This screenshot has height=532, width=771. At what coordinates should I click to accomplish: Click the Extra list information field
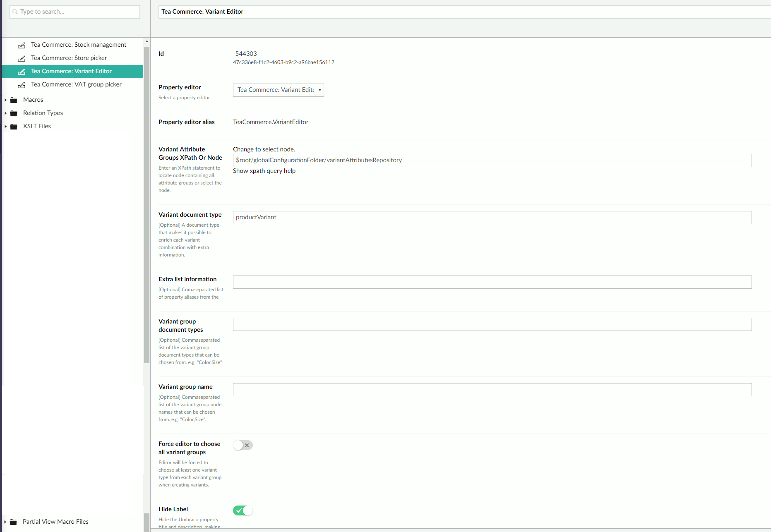tap(492, 282)
